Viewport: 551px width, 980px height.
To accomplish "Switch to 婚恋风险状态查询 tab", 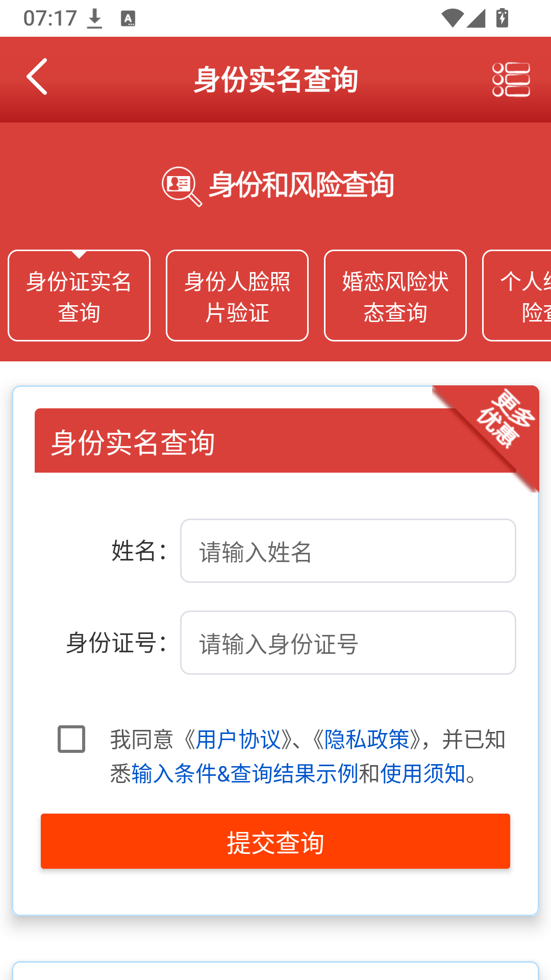I will 395,296.
